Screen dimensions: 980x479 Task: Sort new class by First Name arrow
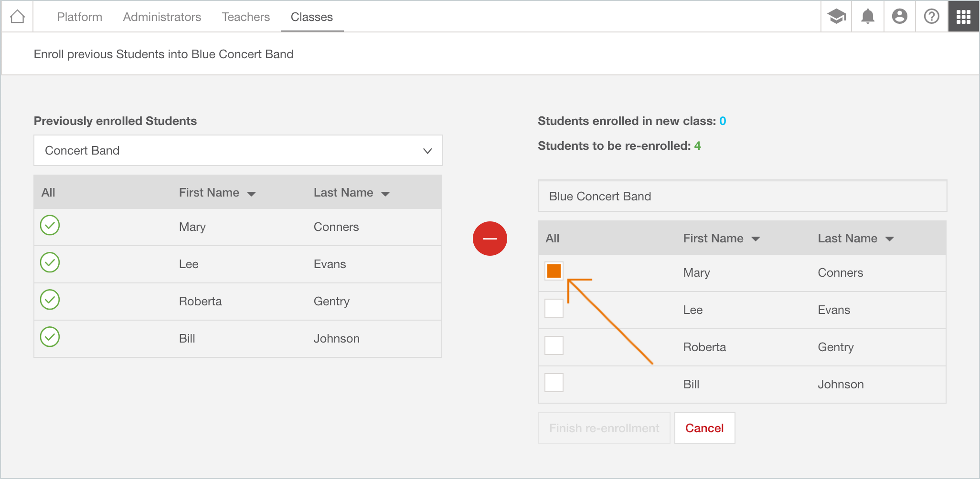(x=756, y=239)
